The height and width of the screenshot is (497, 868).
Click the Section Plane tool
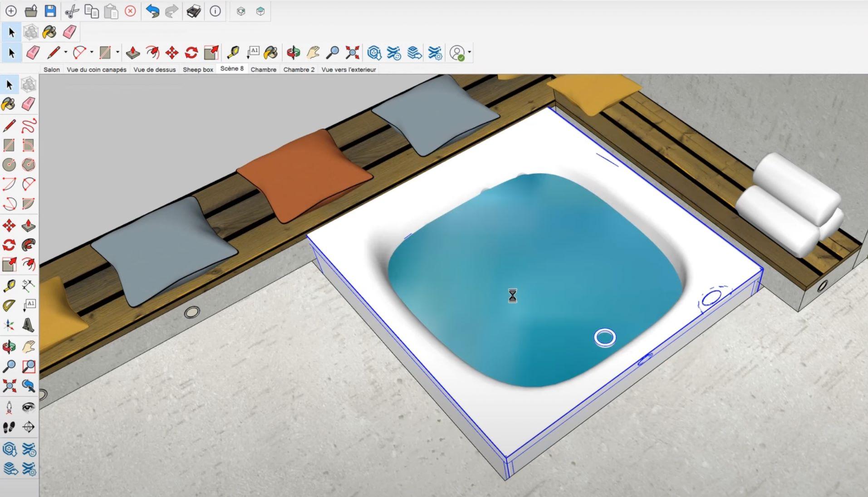click(x=29, y=427)
